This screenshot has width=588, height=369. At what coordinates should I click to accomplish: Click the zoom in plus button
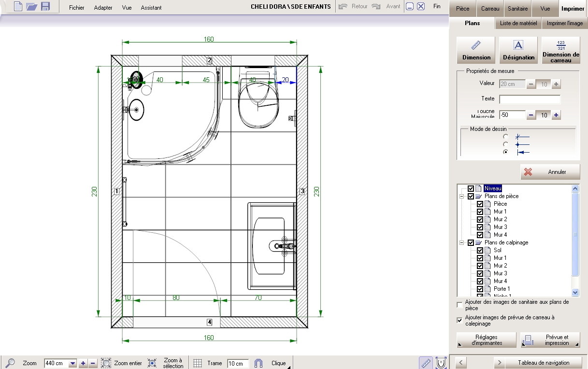(x=83, y=363)
